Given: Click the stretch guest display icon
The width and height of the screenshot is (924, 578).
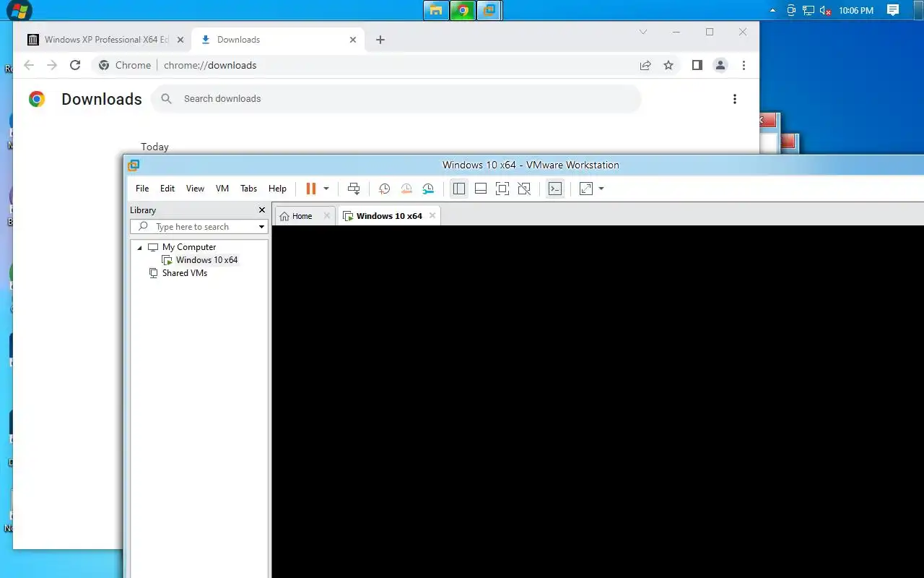Looking at the screenshot, I should (586, 189).
